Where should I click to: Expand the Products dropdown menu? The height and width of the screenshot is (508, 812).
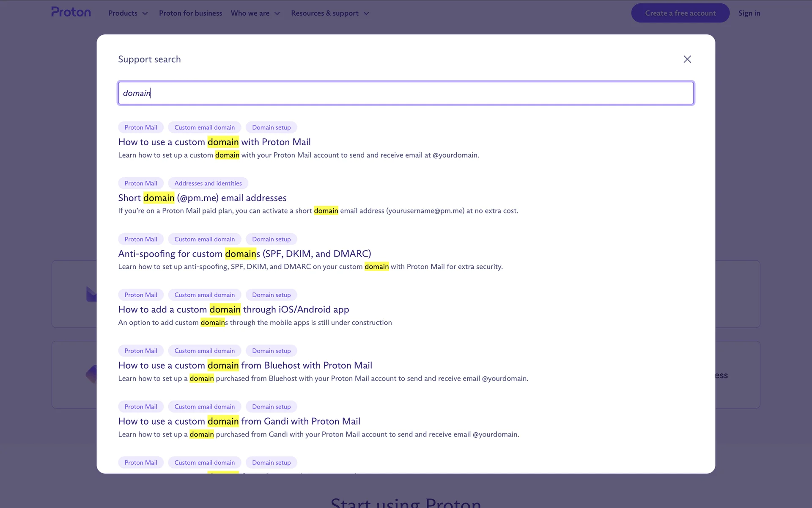pyautogui.click(x=128, y=13)
